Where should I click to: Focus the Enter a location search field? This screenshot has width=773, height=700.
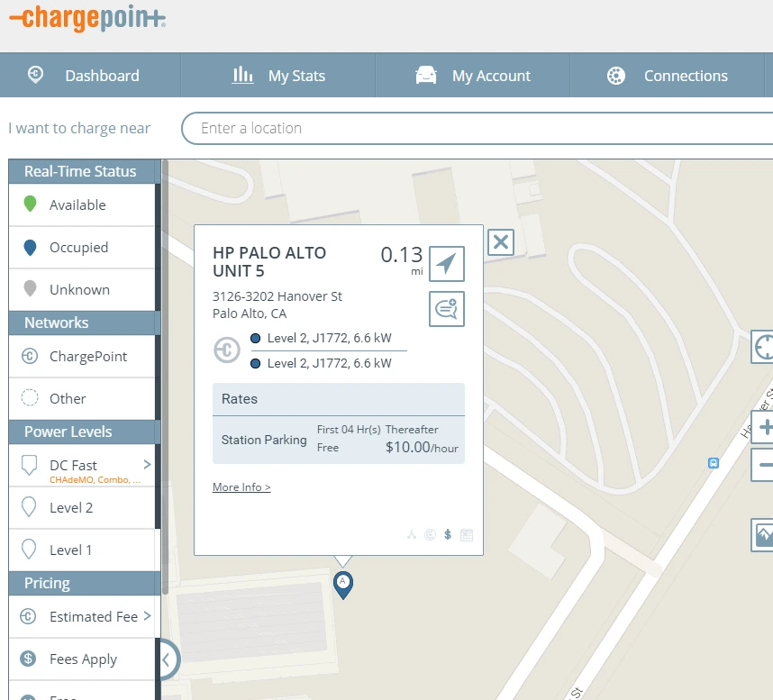coord(477,128)
